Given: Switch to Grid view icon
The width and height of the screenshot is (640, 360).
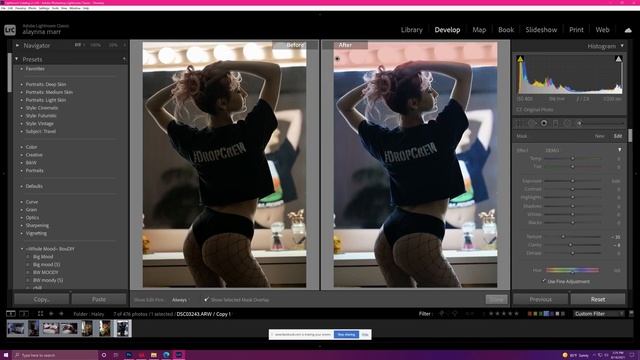Looking at the screenshot, I should [40, 313].
